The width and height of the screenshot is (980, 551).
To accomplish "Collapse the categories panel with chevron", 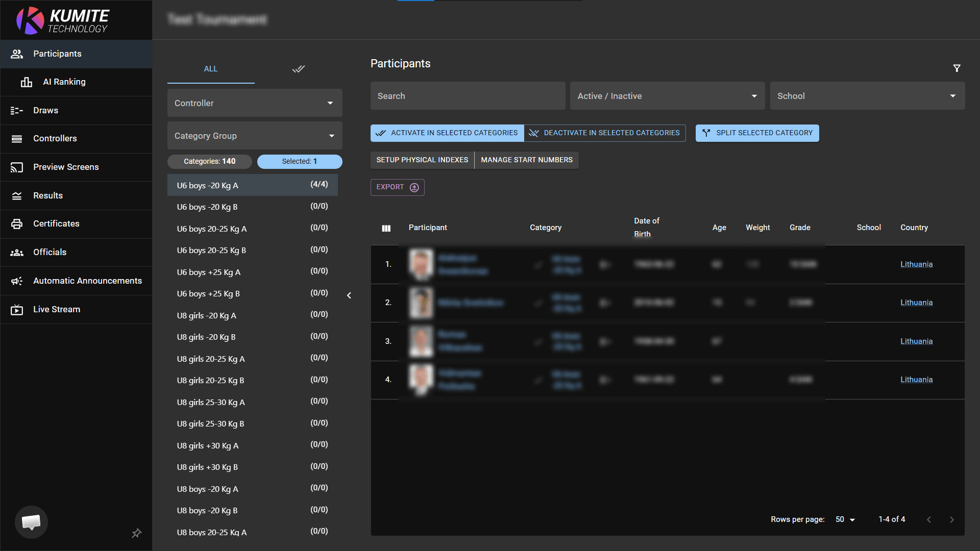I will click(x=349, y=296).
